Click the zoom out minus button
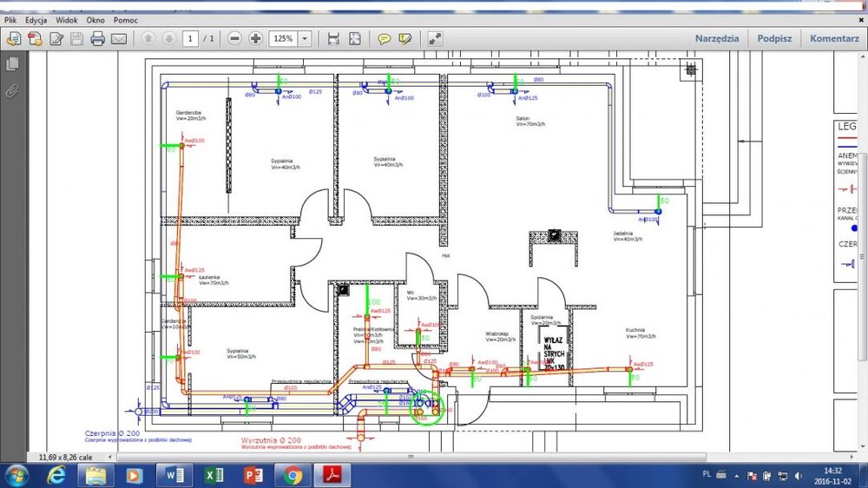This screenshot has height=488, width=868. (x=234, y=39)
